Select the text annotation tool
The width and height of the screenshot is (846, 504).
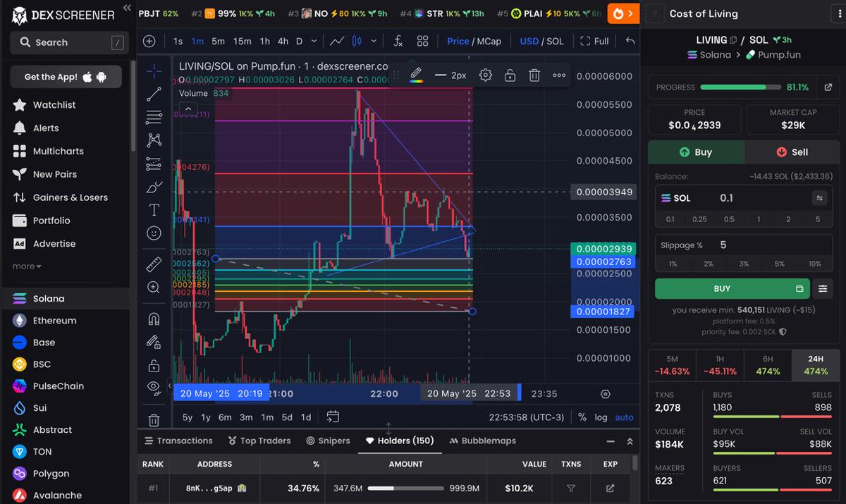point(154,209)
